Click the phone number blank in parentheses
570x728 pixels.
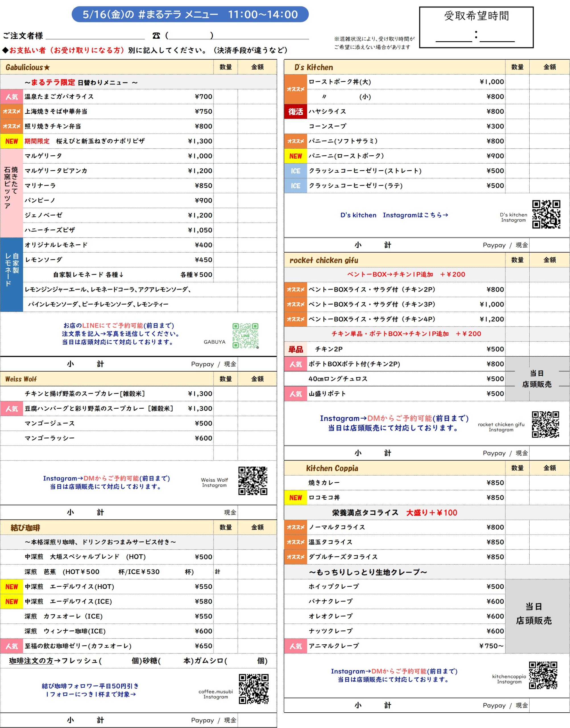click(x=189, y=35)
